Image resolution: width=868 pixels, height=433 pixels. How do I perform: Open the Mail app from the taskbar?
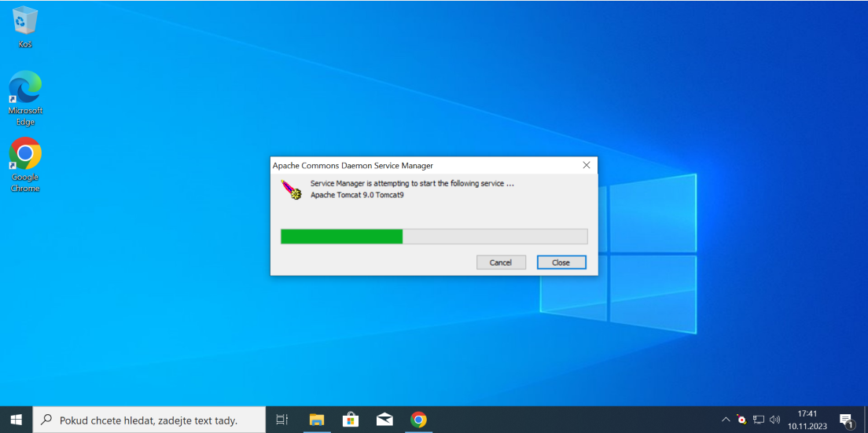tap(384, 420)
